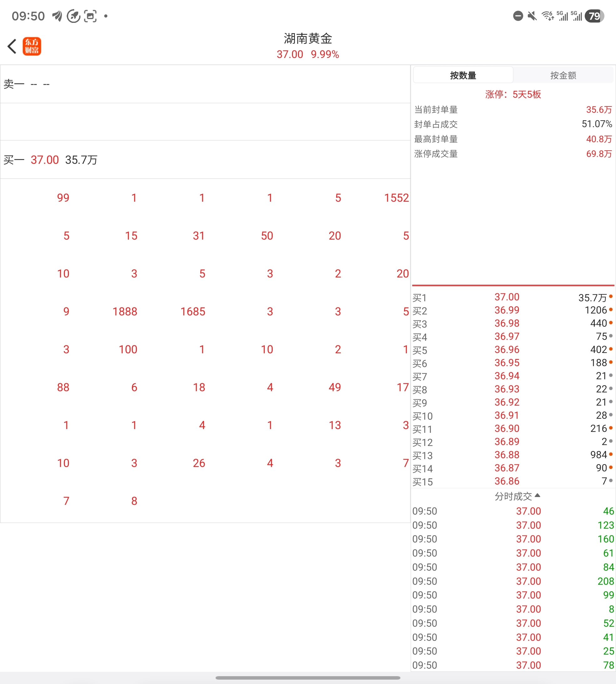
Task: Tap the orange dot beside 买1 row
Action: coord(611,297)
